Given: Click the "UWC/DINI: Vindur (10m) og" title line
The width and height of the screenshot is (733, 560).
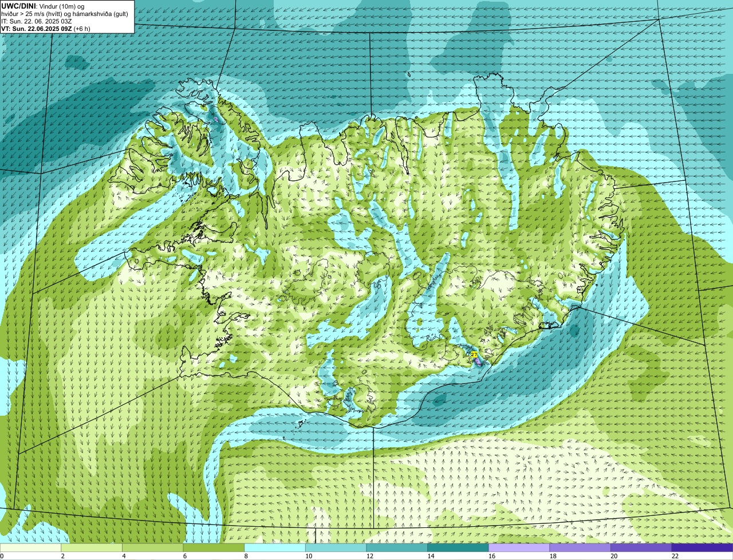Looking at the screenshot, I should (43, 6).
